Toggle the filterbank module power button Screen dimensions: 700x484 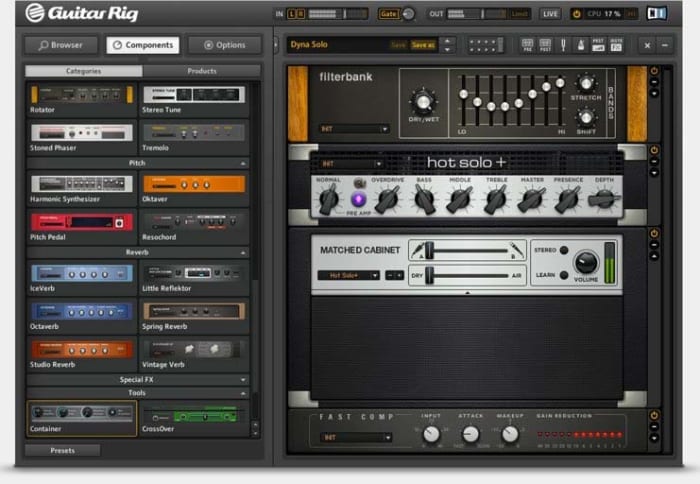(x=654, y=71)
